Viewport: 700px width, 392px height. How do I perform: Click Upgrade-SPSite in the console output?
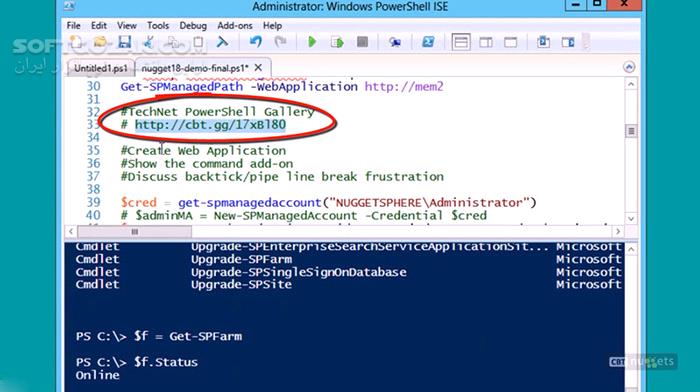[x=242, y=284]
